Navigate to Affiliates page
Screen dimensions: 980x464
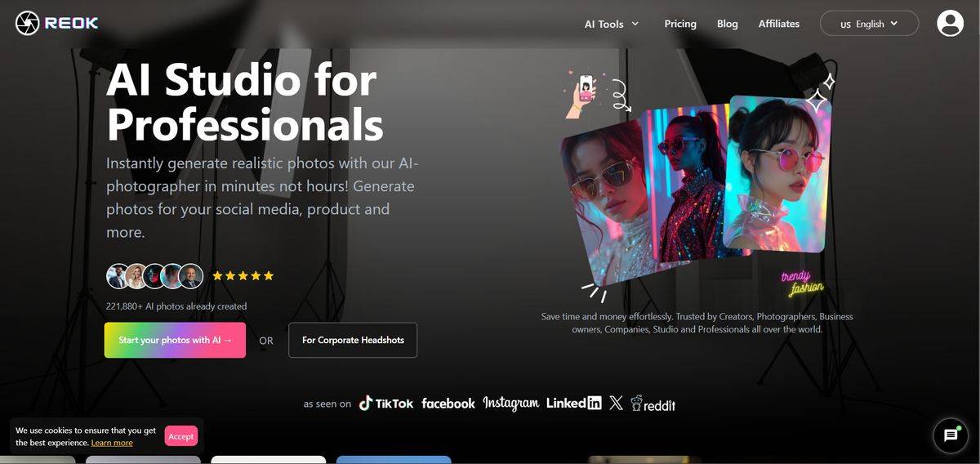[778, 24]
